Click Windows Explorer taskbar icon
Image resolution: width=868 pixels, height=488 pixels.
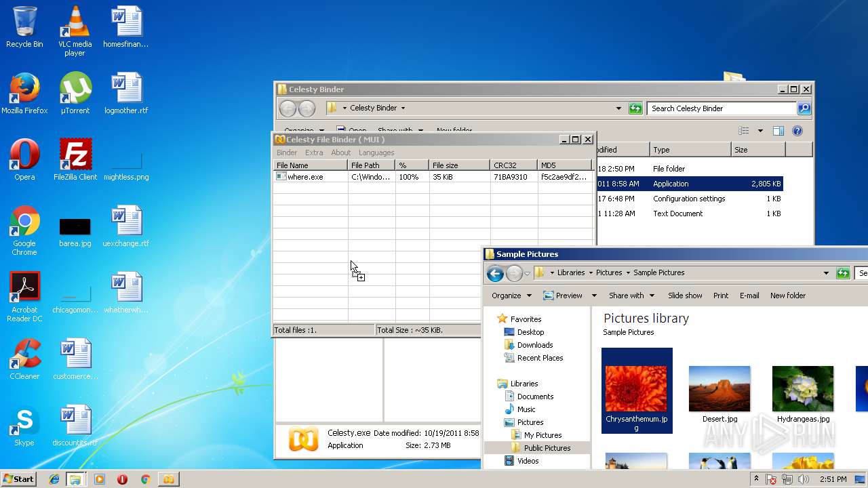[x=75, y=479]
